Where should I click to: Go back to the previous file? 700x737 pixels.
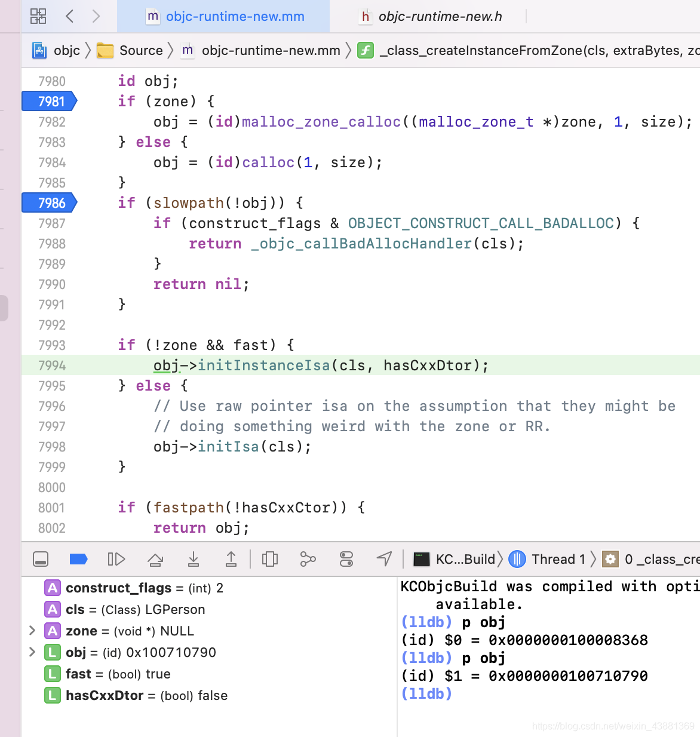[70, 16]
